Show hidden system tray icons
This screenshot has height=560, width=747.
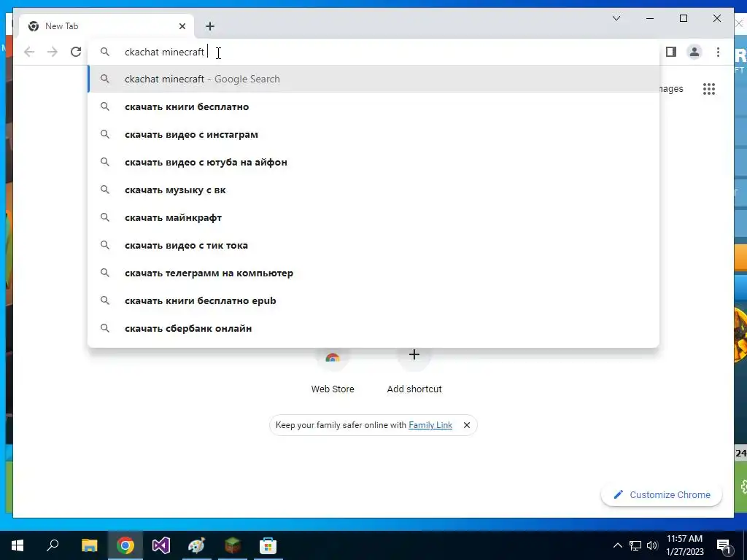point(617,545)
